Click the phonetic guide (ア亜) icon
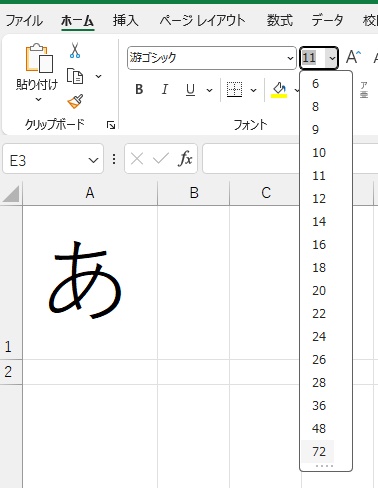378x488 pixels. click(x=364, y=90)
